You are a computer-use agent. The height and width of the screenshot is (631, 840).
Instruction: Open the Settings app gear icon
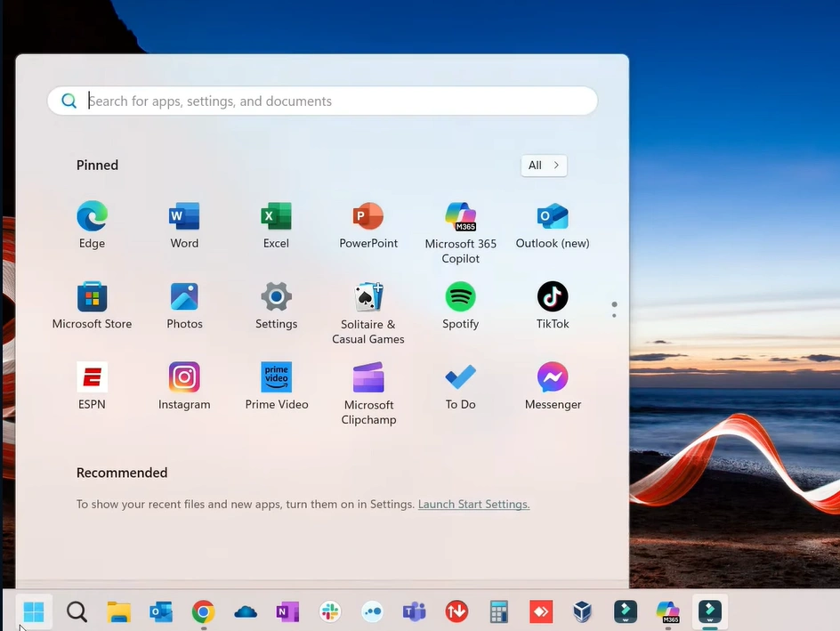coord(276,296)
